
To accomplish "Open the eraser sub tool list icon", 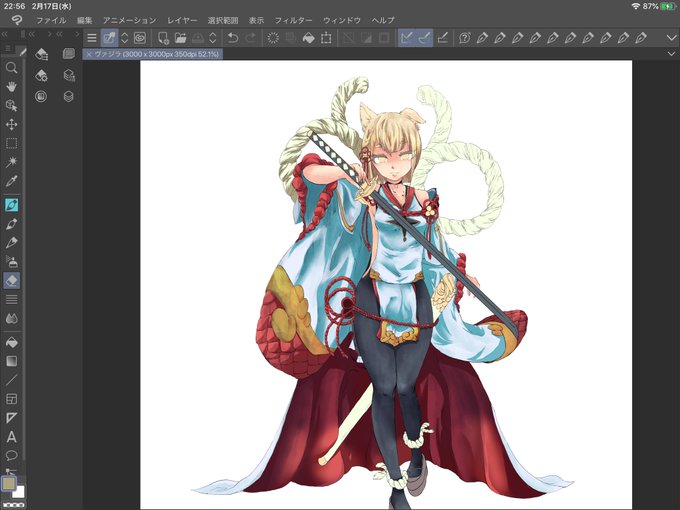I will click(x=41, y=54).
